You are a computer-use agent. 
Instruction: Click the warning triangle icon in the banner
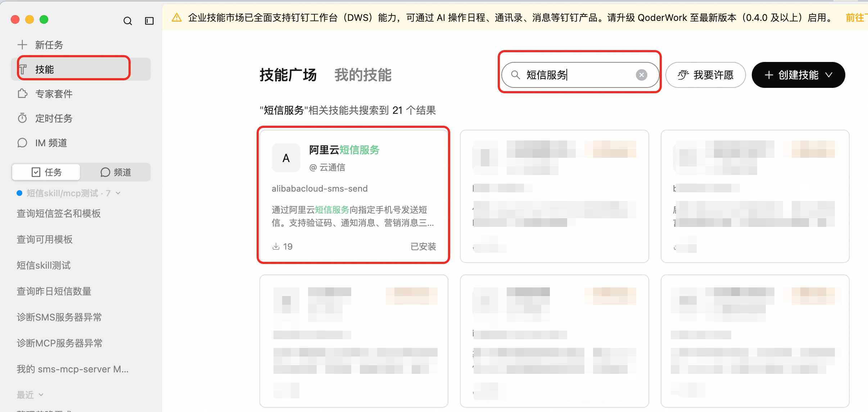[x=177, y=17]
